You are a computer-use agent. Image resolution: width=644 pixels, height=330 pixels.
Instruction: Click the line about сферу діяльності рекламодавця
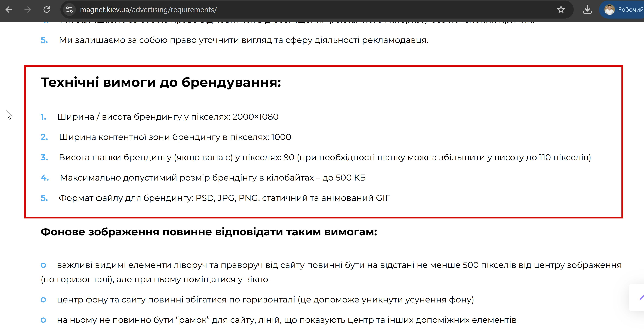coord(244,40)
